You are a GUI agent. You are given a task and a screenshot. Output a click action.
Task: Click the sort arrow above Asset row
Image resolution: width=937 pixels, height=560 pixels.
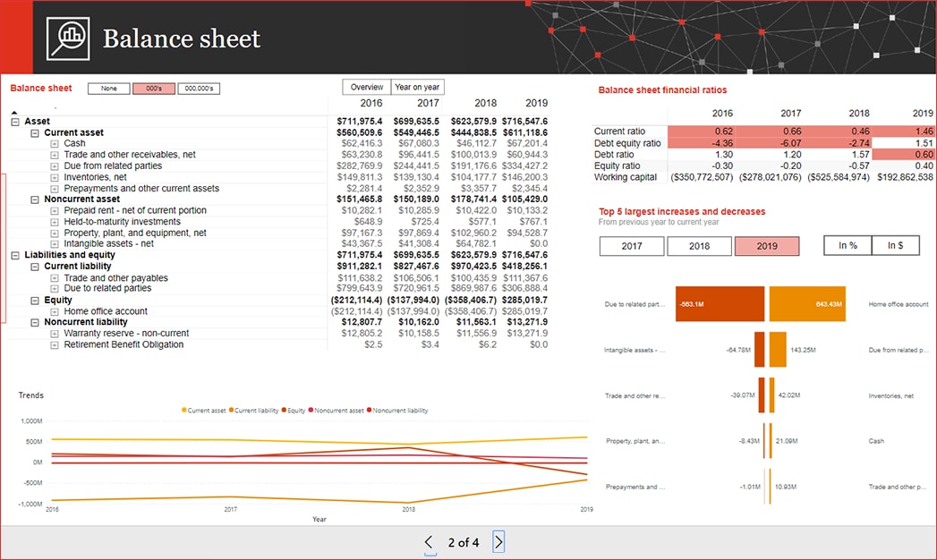[14, 111]
